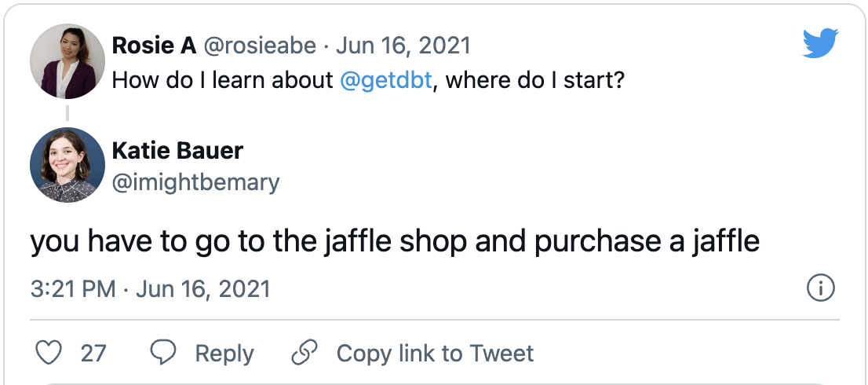
Task: Click the chain link icon
Action: pyautogui.click(x=304, y=353)
